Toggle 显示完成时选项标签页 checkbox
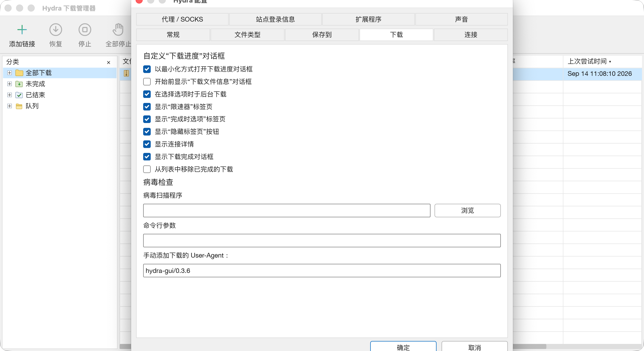644x351 pixels. [x=147, y=119]
